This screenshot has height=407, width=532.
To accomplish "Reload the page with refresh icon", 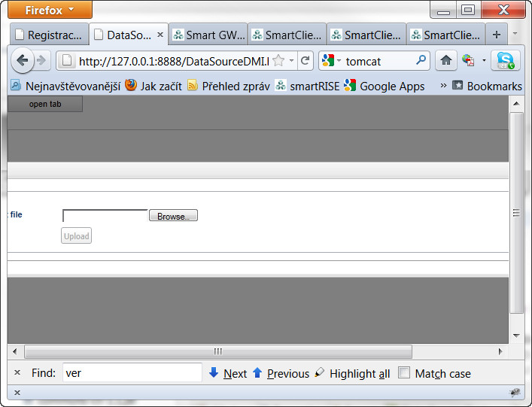I will [305, 61].
